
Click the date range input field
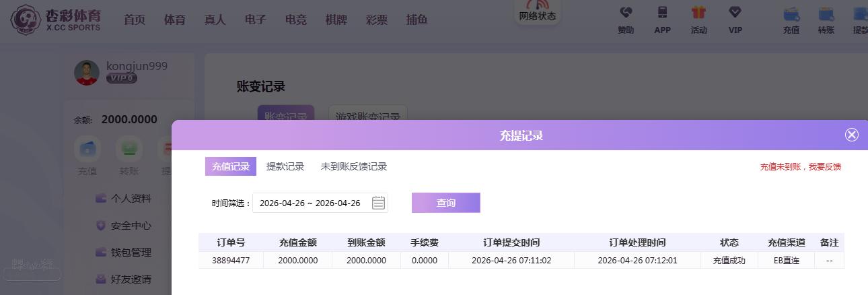coord(320,203)
